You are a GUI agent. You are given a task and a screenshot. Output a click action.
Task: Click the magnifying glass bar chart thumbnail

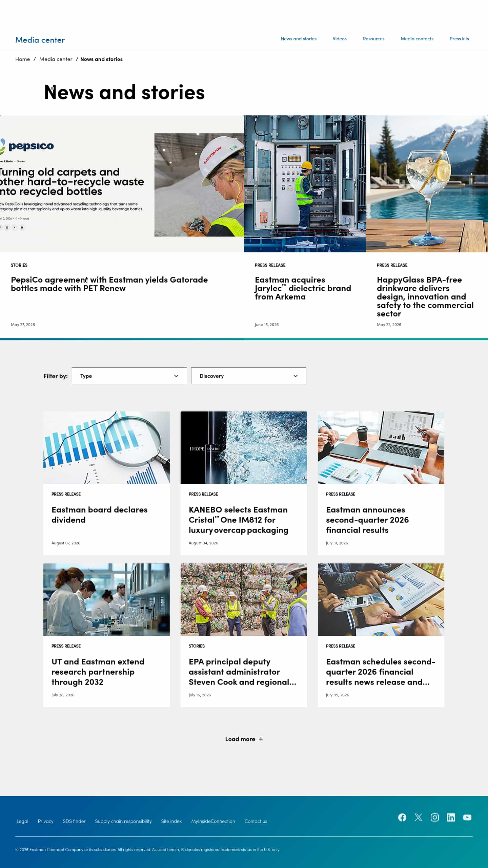[x=106, y=448]
